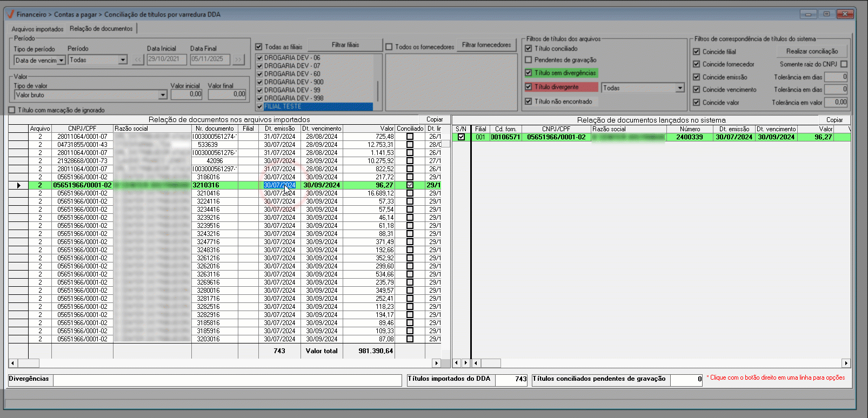The height and width of the screenshot is (418, 868).
Task: Click the application logo icon in title bar
Action: 10,14
